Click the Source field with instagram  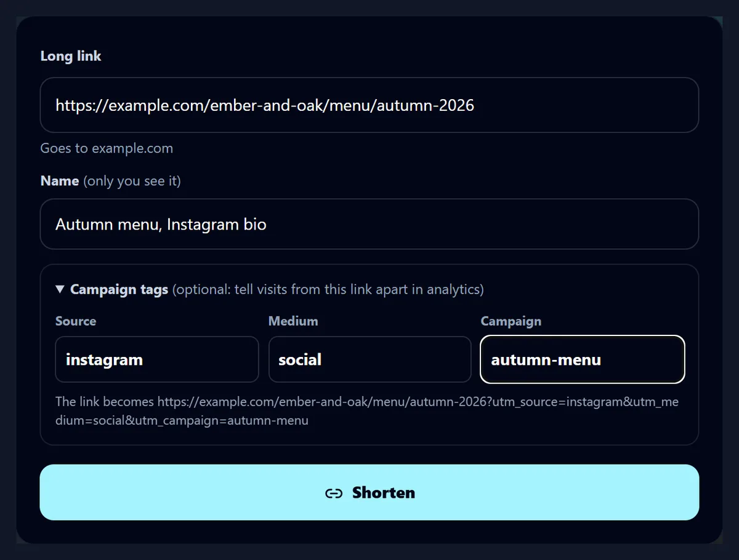(x=157, y=359)
